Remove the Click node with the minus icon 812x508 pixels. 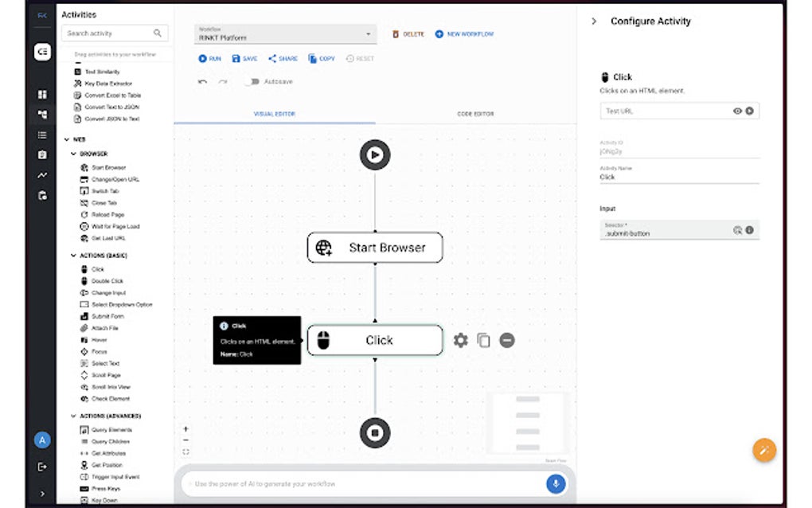(506, 340)
